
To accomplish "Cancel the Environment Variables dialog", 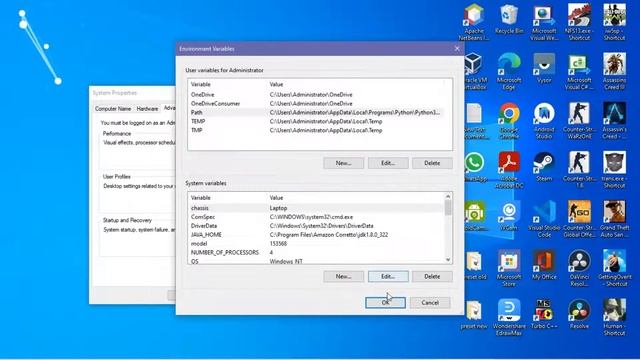I will point(430,302).
